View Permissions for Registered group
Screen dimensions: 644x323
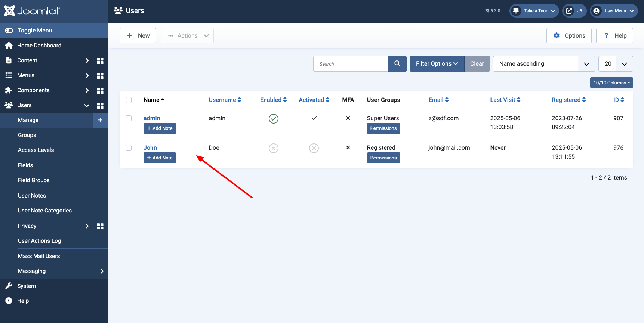[x=383, y=158]
